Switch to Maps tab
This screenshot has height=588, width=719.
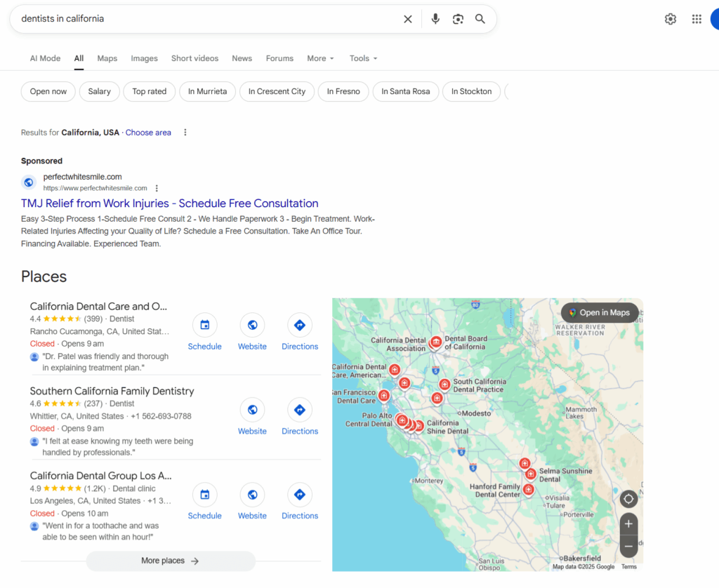[x=107, y=59]
